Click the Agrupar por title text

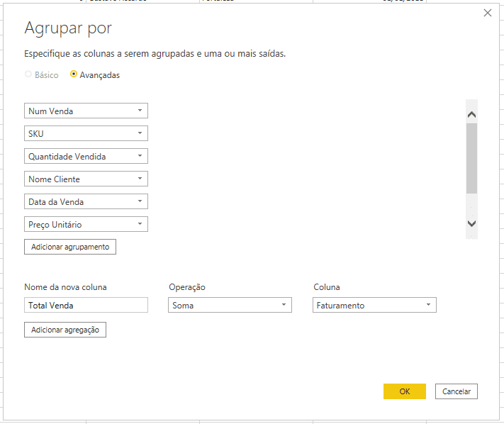tap(68, 28)
